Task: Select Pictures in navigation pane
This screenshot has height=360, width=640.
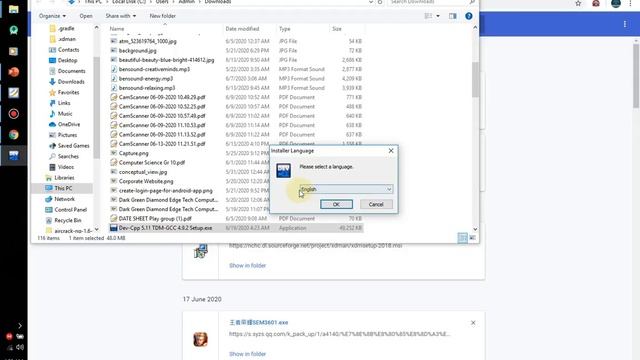Action: 63,135
